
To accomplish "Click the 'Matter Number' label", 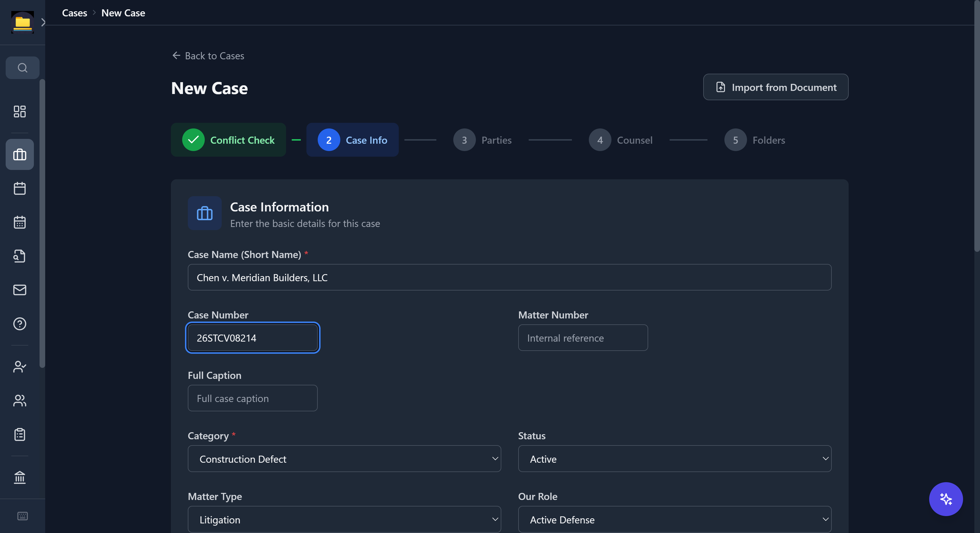I will click(553, 315).
